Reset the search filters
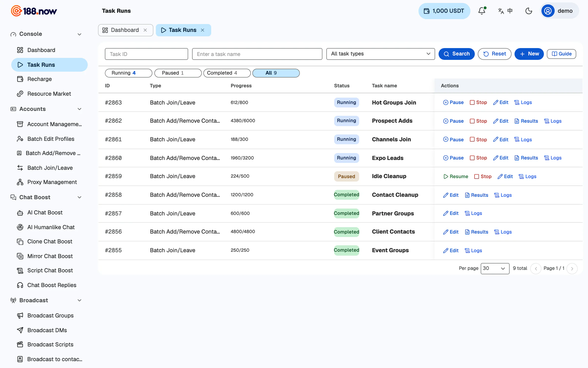This screenshot has width=588, height=368. tap(494, 54)
